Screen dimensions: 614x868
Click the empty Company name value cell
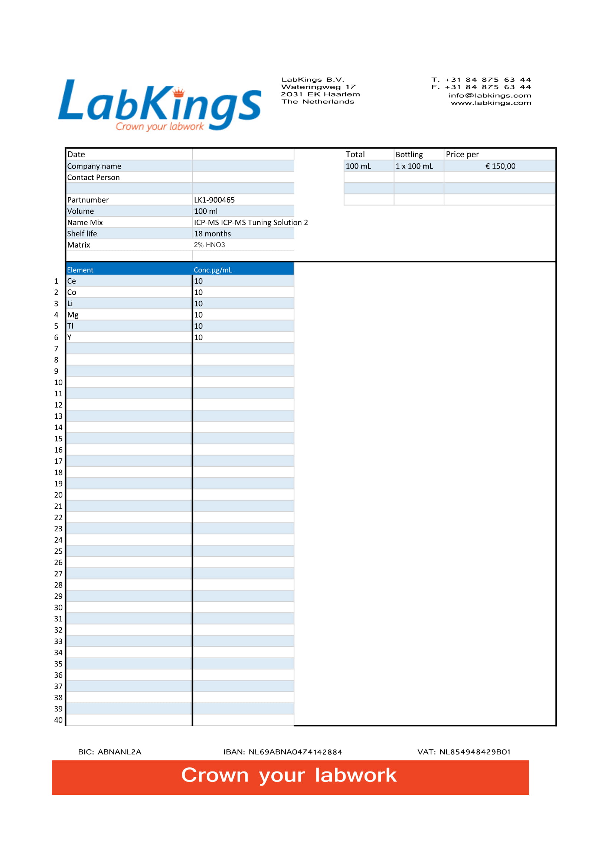pyautogui.click(x=243, y=166)
